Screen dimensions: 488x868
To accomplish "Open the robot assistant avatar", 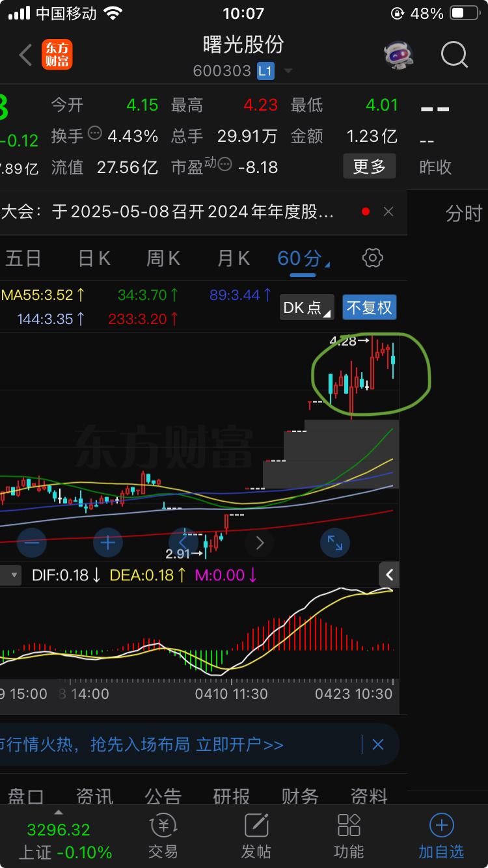I will (398, 55).
